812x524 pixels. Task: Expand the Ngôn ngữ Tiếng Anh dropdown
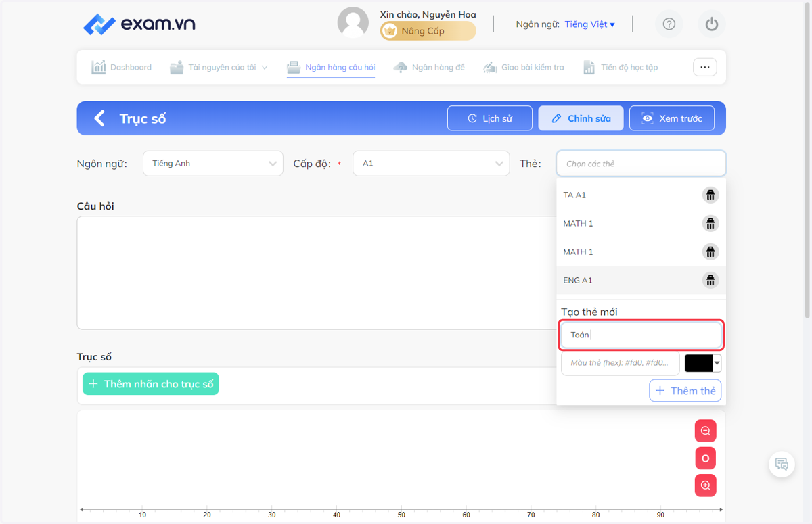(x=213, y=164)
